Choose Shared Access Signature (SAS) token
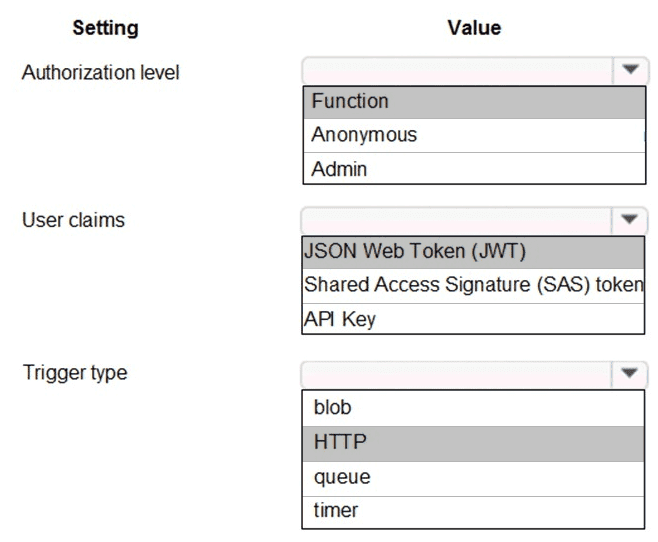This screenshot has width=658, height=542. 472,286
